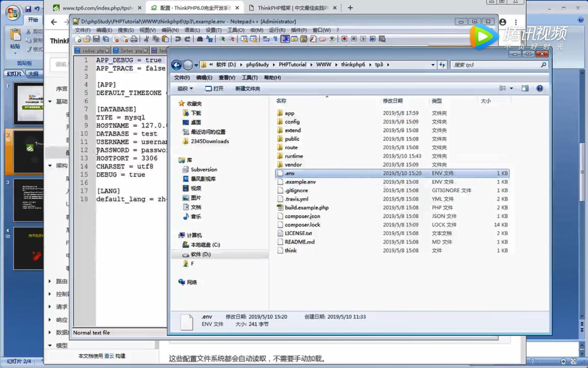Click the Save icon in Notepad++ toolbar

coord(96,39)
